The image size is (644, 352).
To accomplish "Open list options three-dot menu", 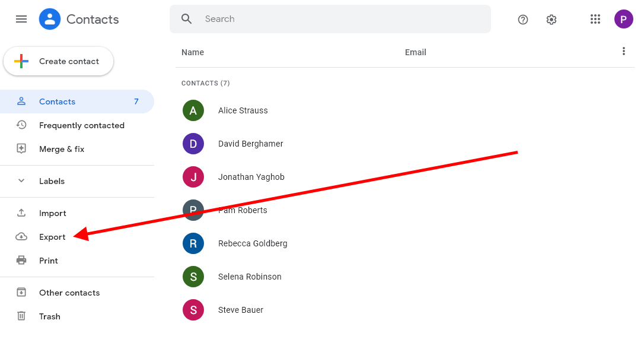I will tap(623, 52).
